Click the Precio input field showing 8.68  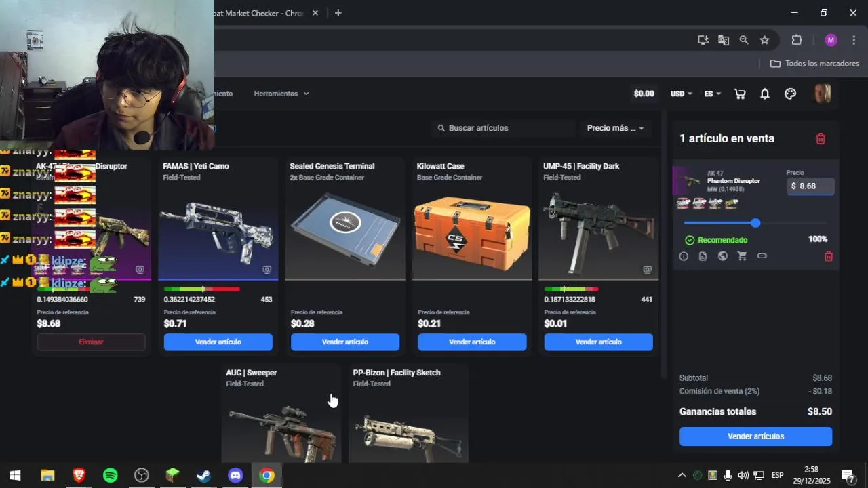pos(810,186)
